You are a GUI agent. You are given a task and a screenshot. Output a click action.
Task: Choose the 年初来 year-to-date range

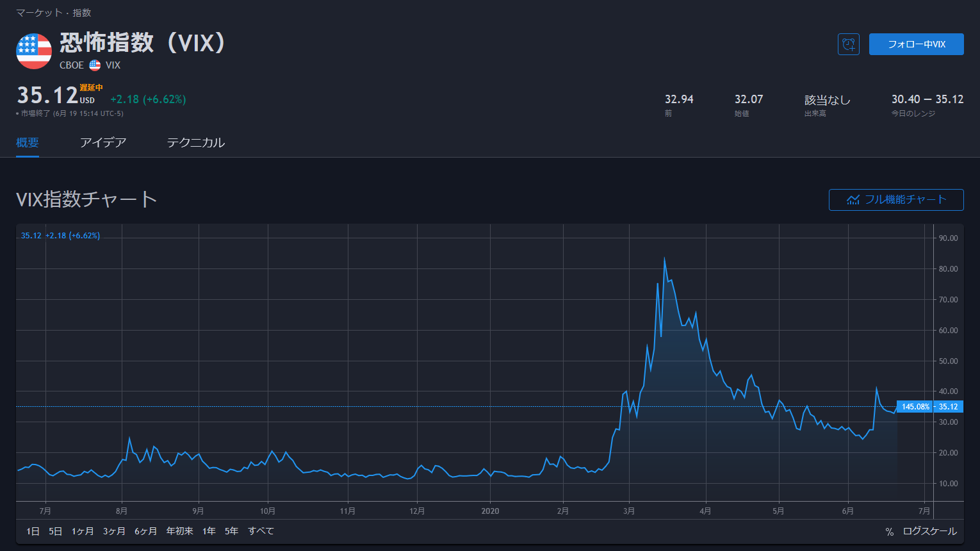click(x=179, y=531)
